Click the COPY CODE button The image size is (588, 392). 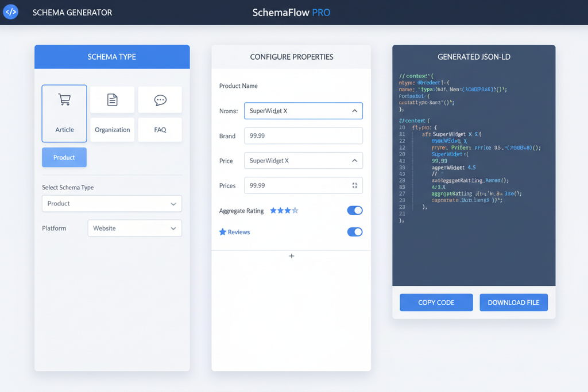[x=436, y=302]
